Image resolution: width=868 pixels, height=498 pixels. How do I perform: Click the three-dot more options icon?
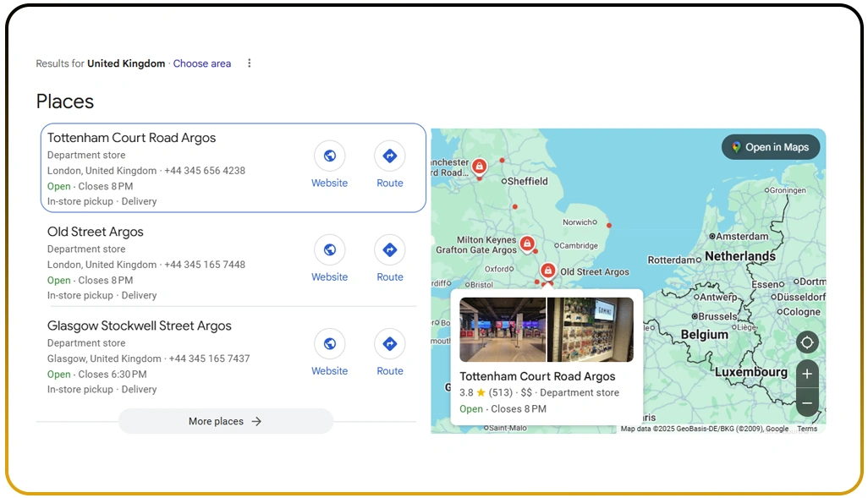click(249, 63)
